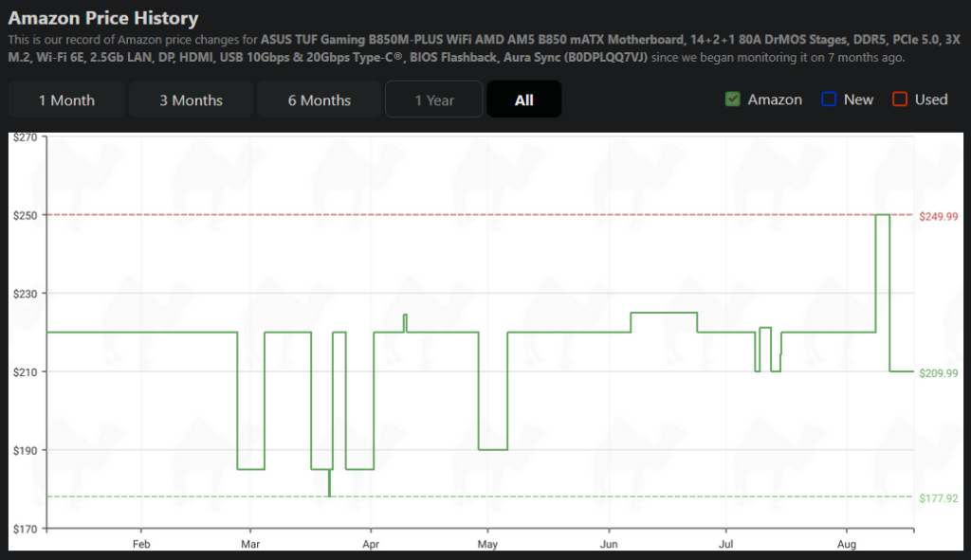The image size is (971, 560).
Task: Click the 1 Year range button
Action: [434, 99]
